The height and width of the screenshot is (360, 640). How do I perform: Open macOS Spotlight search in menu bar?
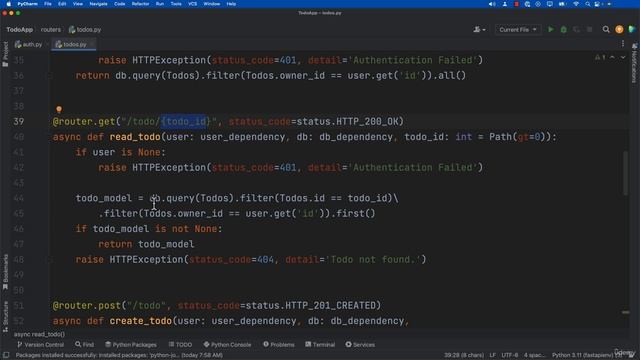click(587, 4)
